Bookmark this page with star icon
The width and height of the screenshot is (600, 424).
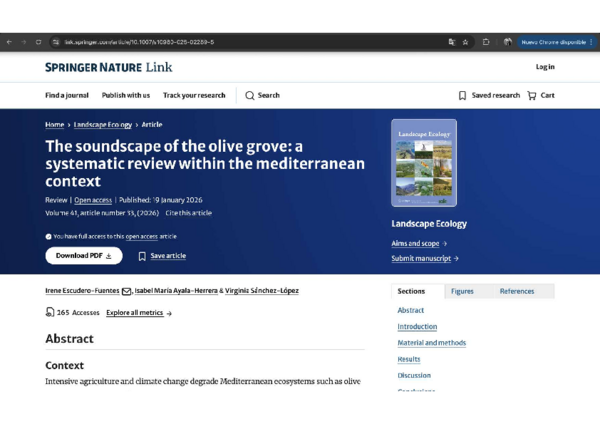[x=465, y=42]
